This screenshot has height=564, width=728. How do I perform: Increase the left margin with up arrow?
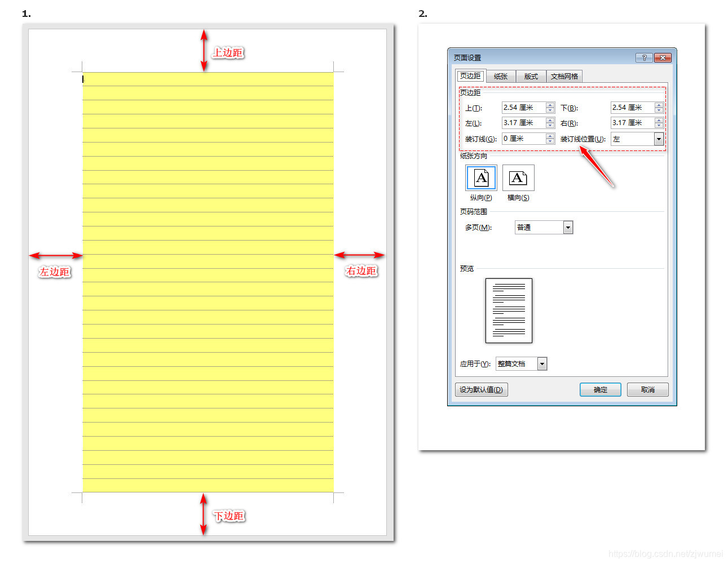(x=550, y=120)
